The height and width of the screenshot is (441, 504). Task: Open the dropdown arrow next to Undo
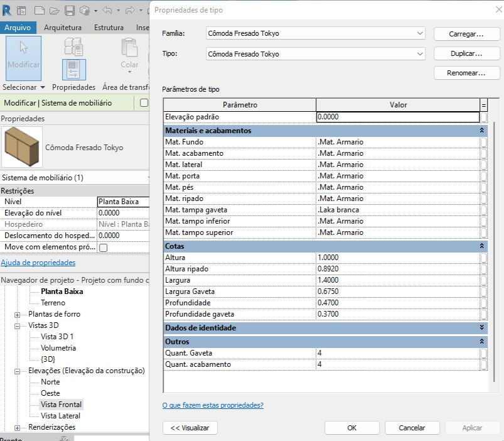pos(118,11)
